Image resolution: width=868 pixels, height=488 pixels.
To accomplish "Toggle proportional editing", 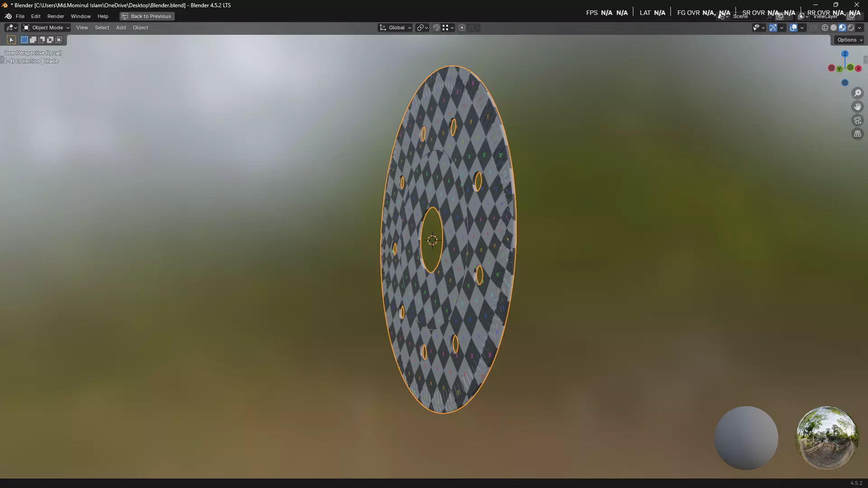I will click(x=462, y=28).
